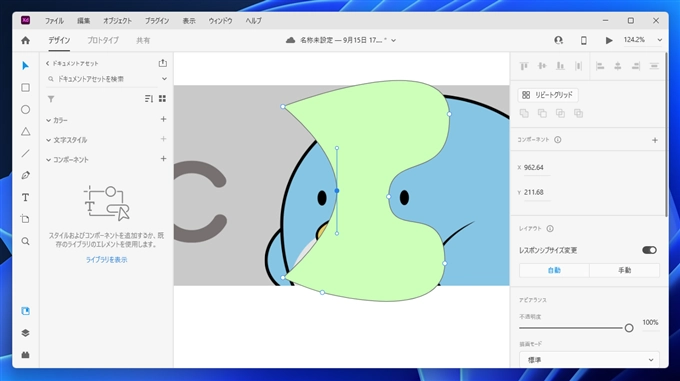Select the Line tool
This screenshot has height=381, width=680.
pyautogui.click(x=26, y=153)
